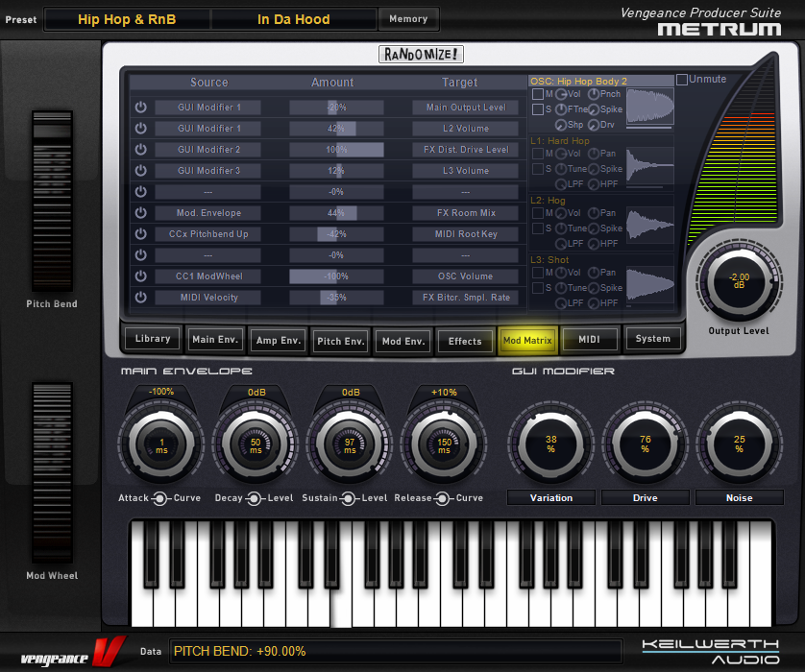Toggle power icon for CC1 ModWheel row
Image resolution: width=805 pixels, height=672 pixels.
click(x=140, y=276)
